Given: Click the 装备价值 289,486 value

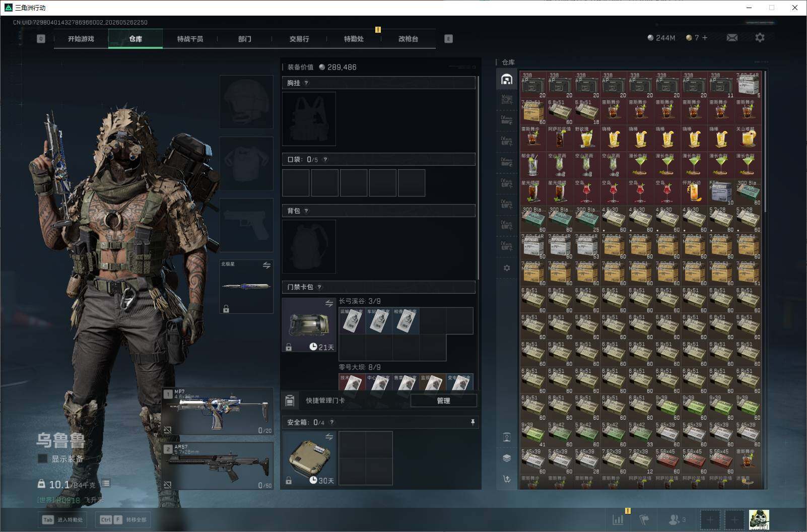Looking at the screenshot, I should click(x=322, y=68).
